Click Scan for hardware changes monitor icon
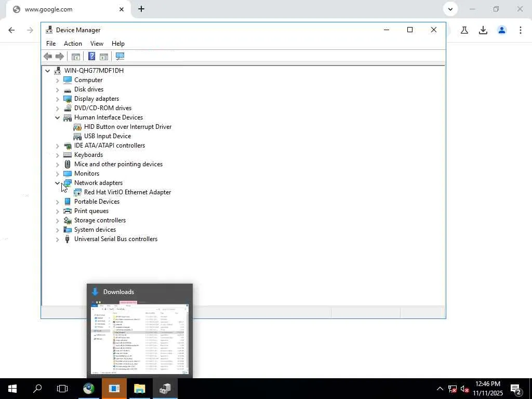 click(120, 56)
